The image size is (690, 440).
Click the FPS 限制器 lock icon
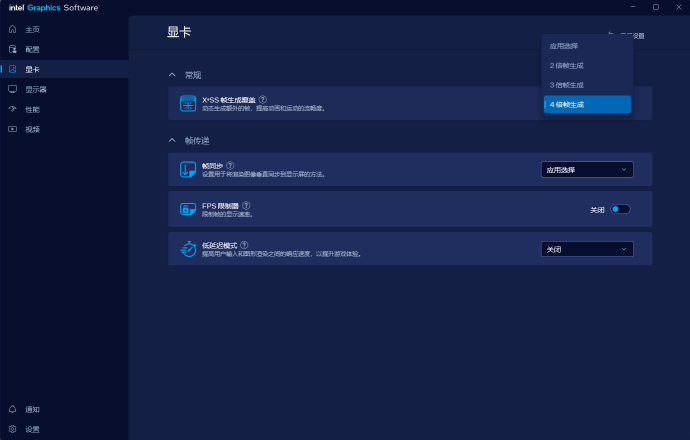coord(187,209)
